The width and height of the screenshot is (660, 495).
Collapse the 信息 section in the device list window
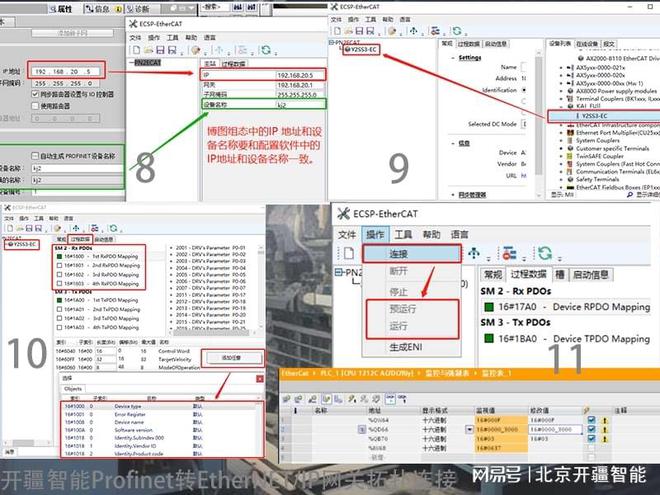pyautogui.click(x=453, y=144)
